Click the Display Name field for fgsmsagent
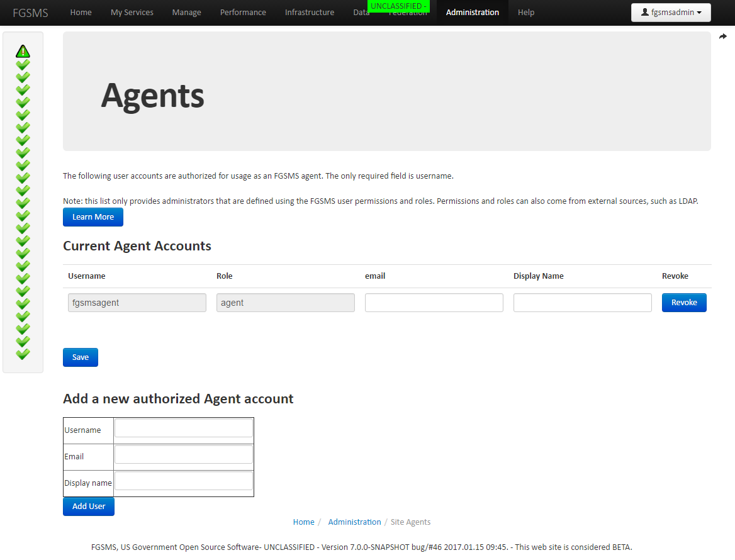This screenshot has width=735, height=560. click(582, 303)
